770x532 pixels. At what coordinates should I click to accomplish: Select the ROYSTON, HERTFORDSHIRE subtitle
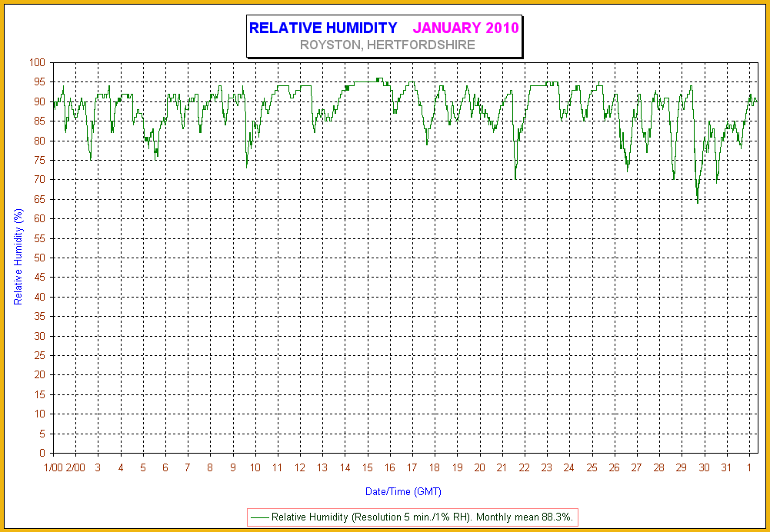point(387,45)
